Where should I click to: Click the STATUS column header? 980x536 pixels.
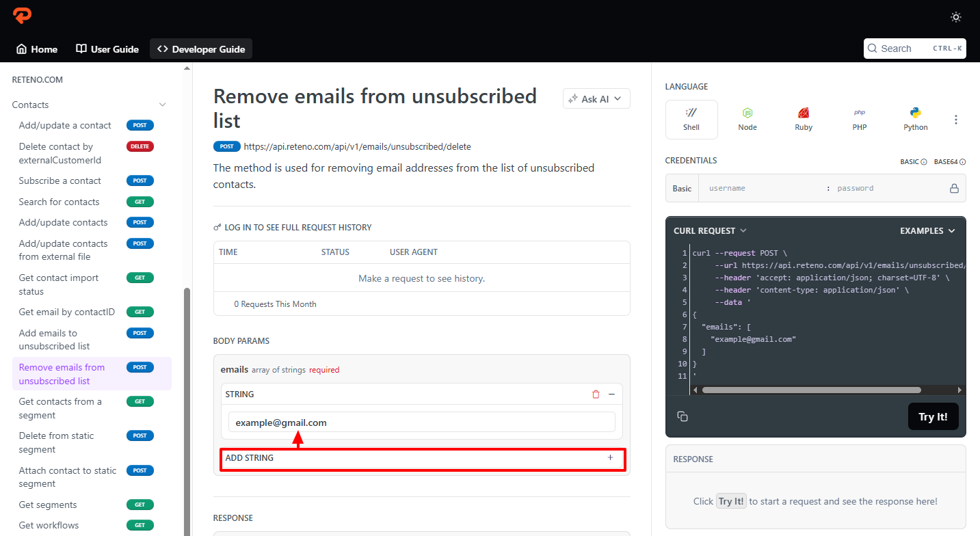335,252
